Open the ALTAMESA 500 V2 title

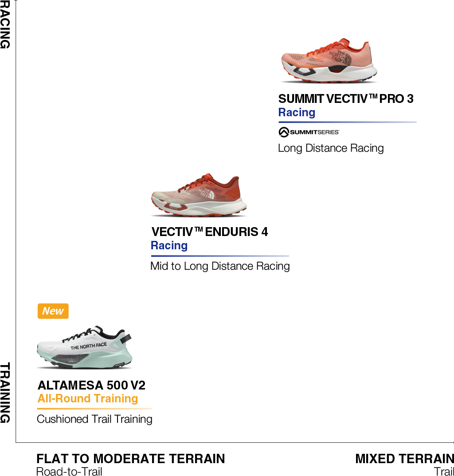92,385
